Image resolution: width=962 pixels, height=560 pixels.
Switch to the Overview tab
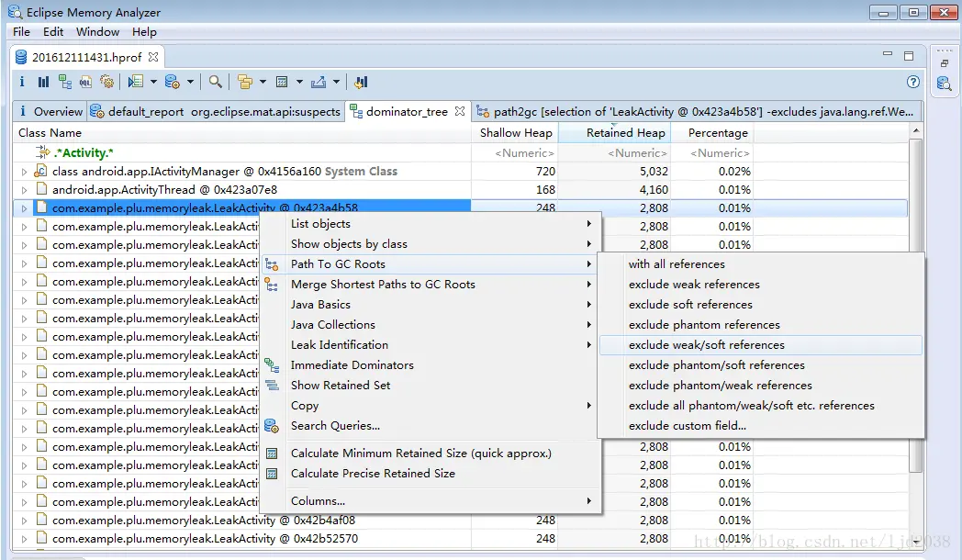coord(50,112)
